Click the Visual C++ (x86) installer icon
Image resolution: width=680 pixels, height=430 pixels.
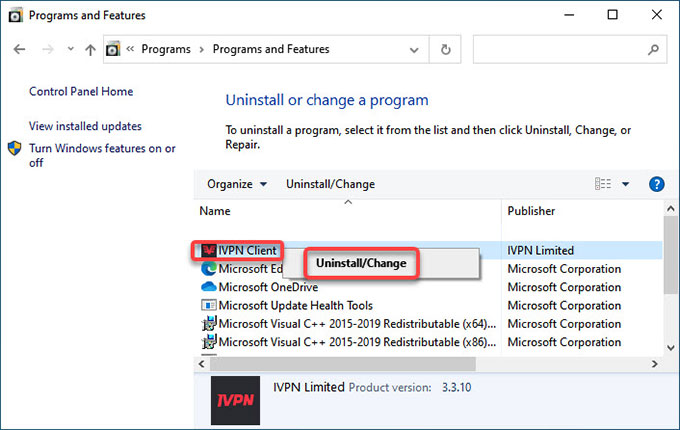tap(209, 342)
